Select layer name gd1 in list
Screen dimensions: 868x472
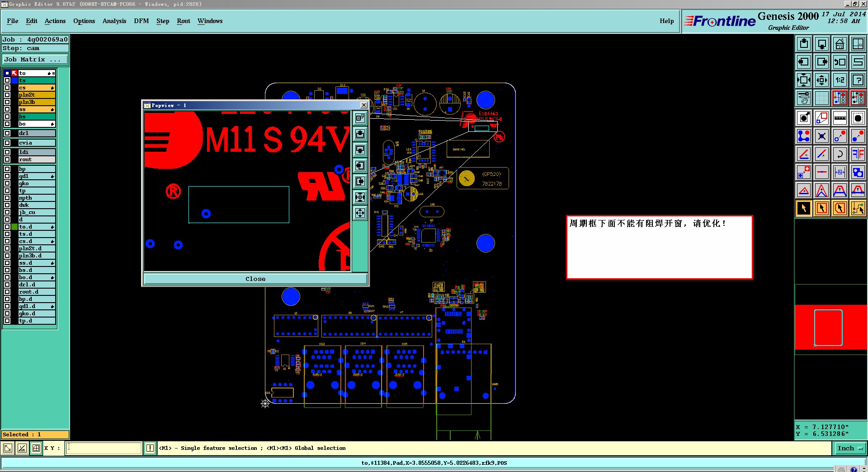37,176
